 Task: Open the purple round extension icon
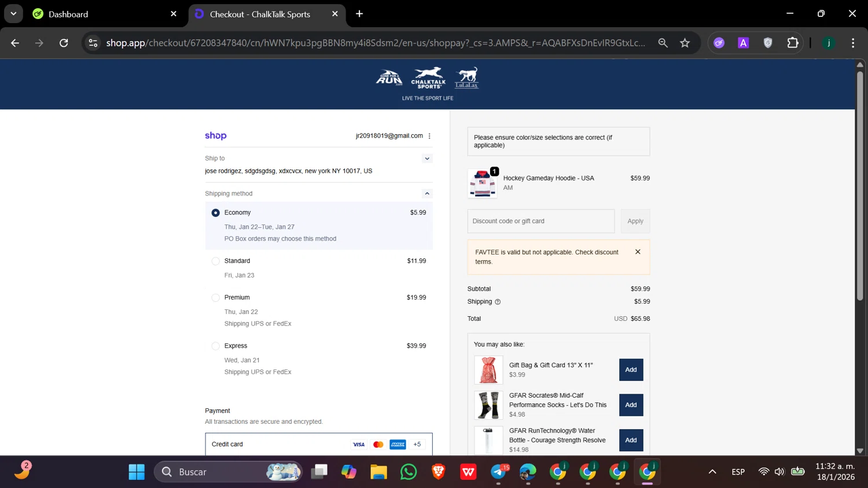tap(719, 43)
